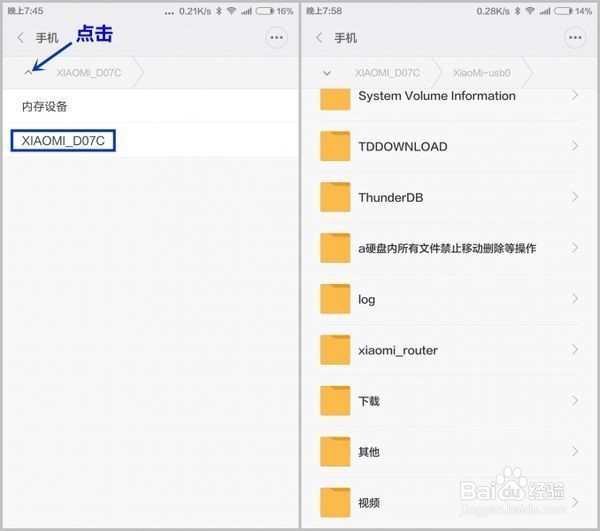Click folder icon for a硬盘内所有文件禁止移动删除等操作
This screenshot has height=531, width=600.
coord(335,248)
